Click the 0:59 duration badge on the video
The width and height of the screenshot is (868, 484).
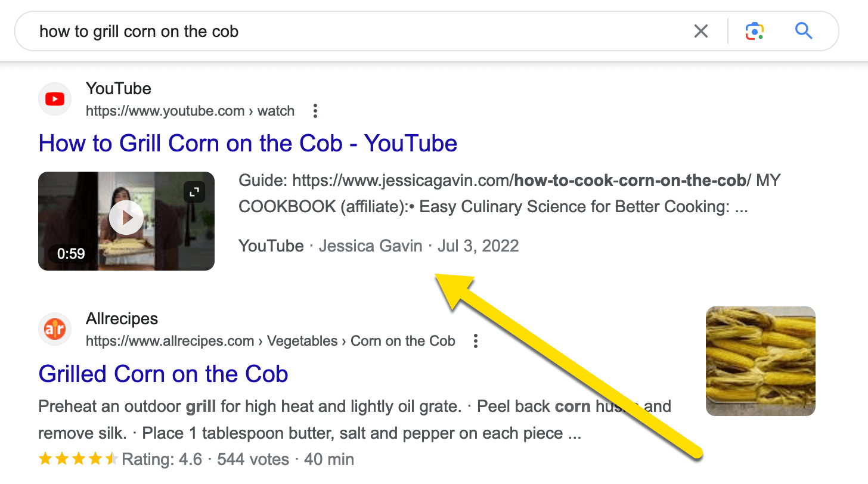(71, 254)
